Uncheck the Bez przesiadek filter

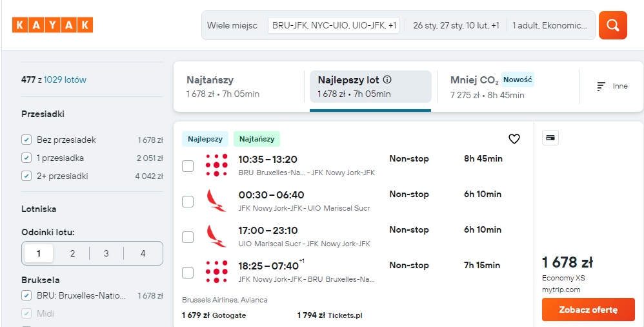click(26, 140)
